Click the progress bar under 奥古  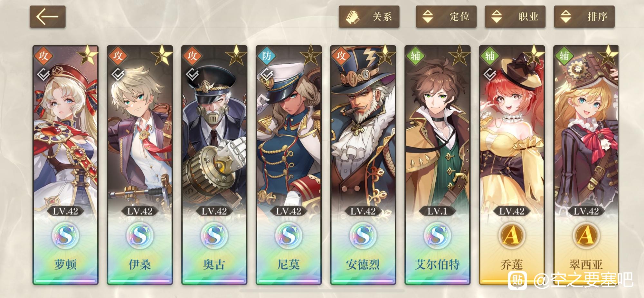(214, 281)
